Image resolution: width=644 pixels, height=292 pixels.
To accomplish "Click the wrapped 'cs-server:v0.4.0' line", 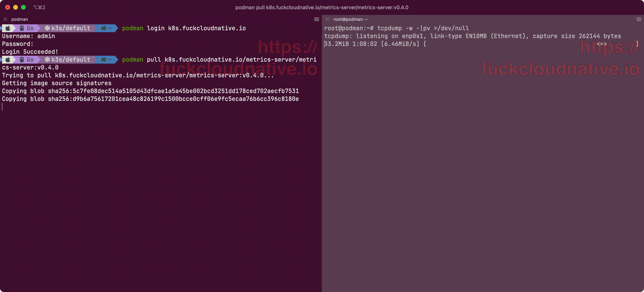I will pyautogui.click(x=30, y=68).
